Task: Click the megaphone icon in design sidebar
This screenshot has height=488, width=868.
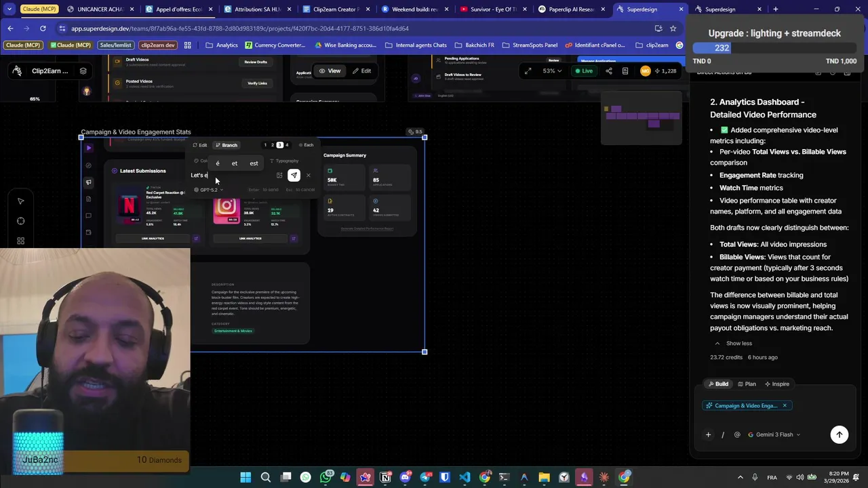Action: pos(89,182)
